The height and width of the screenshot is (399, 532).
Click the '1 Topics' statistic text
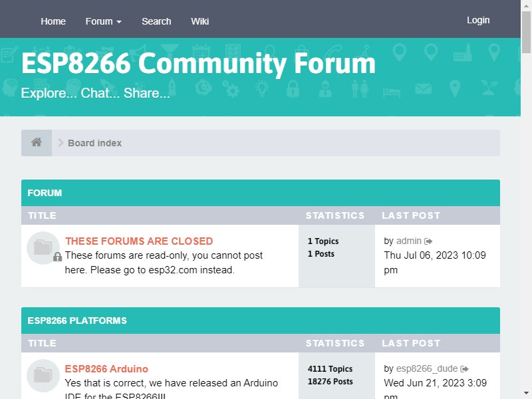click(323, 241)
